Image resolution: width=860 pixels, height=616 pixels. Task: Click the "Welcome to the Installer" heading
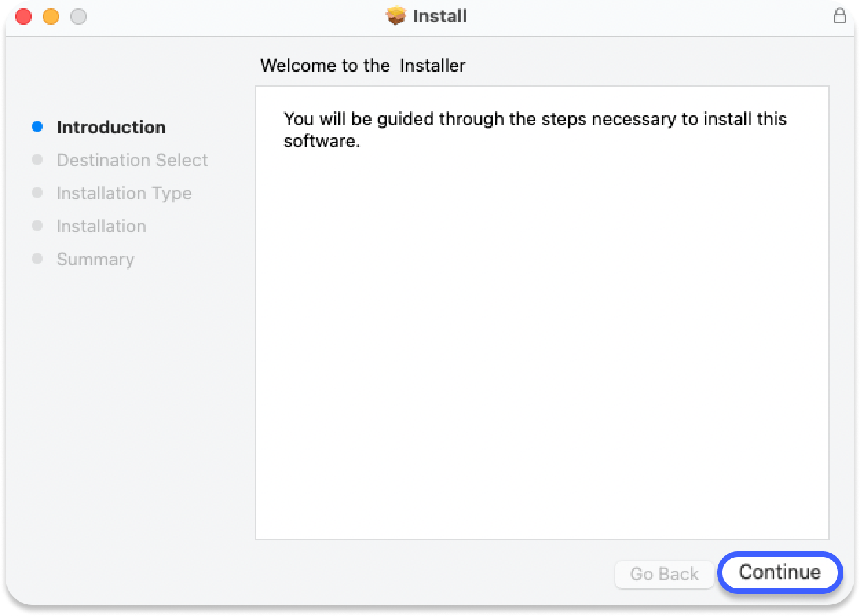point(363,65)
